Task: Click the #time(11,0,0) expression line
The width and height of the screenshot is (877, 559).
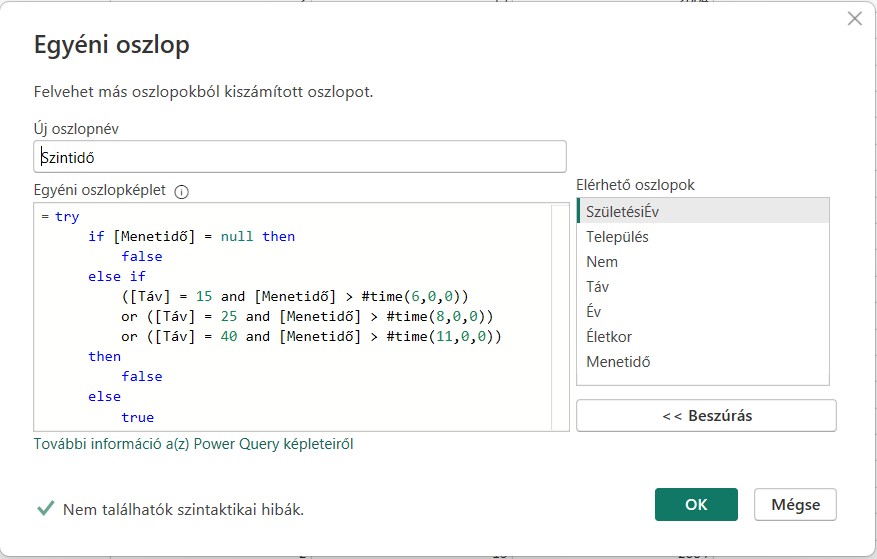Action: pos(312,336)
